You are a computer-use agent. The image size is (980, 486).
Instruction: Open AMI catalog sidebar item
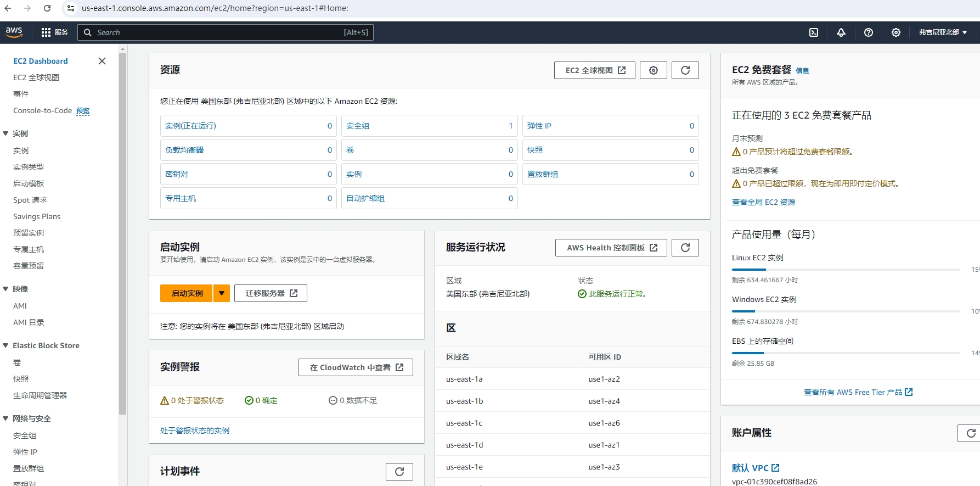tap(29, 322)
